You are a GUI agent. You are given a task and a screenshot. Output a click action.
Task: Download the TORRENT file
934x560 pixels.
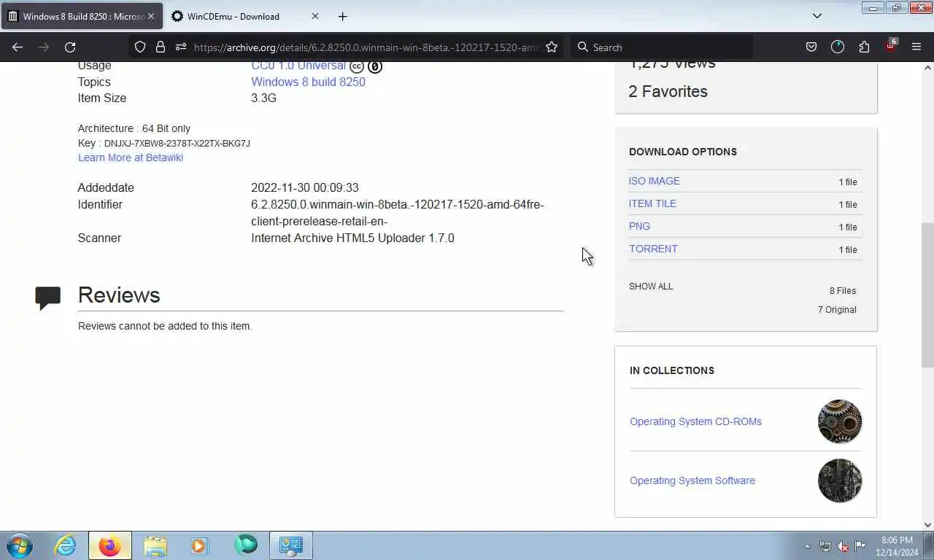(x=653, y=249)
